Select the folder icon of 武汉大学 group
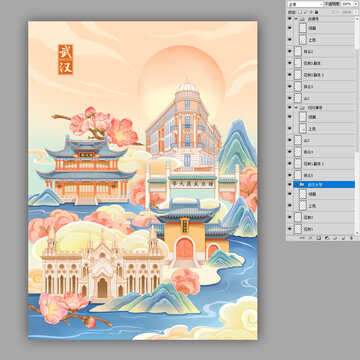360x360 pixels. pyautogui.click(x=302, y=184)
